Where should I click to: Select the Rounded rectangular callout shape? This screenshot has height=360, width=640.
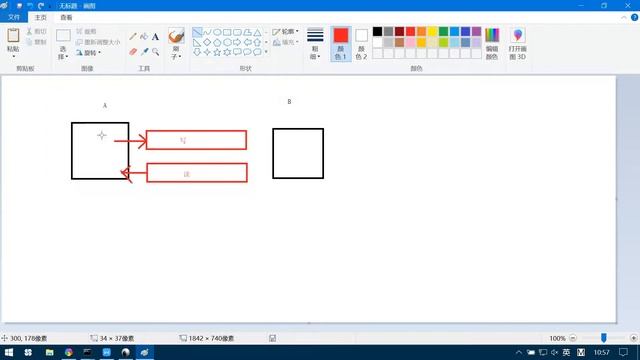(237, 52)
